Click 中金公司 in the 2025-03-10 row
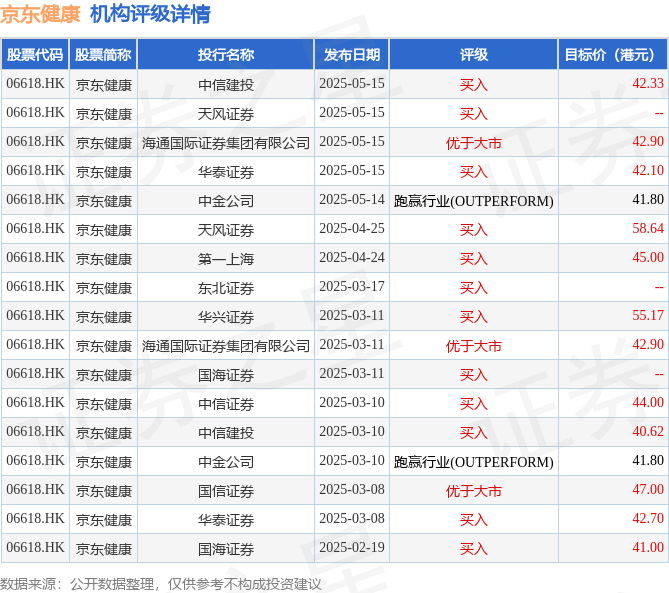 click(226, 462)
